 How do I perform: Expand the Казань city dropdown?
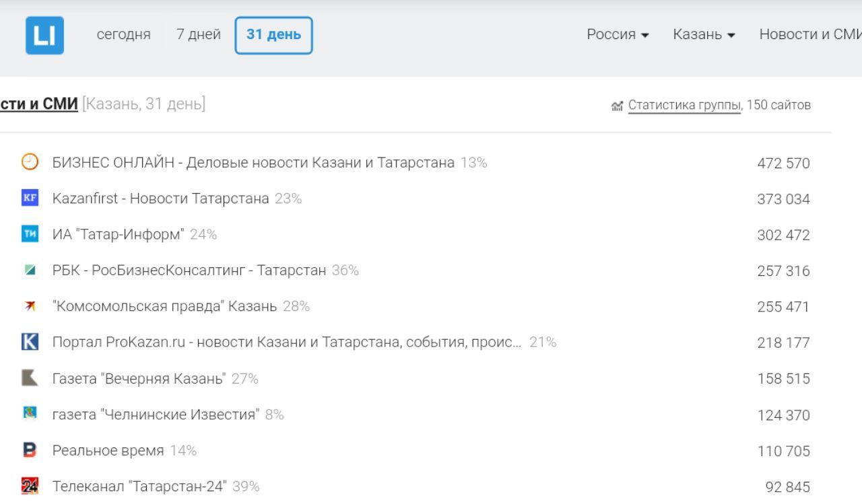point(704,34)
